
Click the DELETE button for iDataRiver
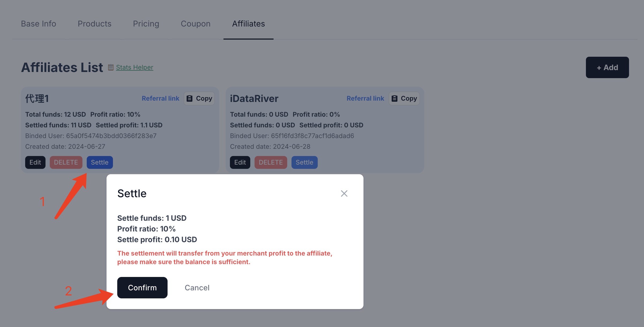(x=270, y=162)
